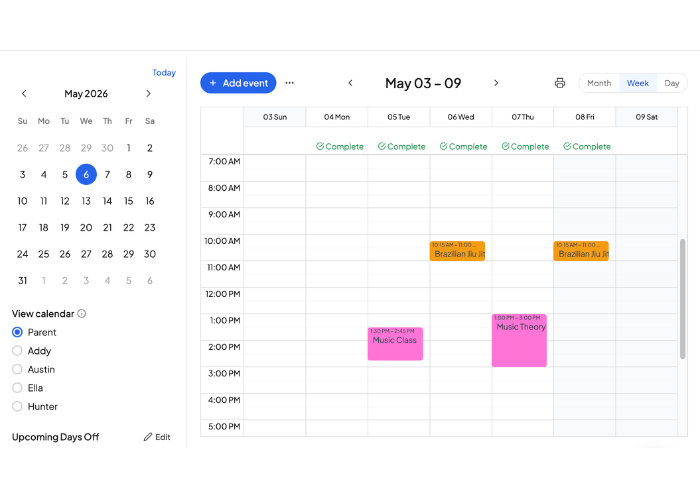The height and width of the screenshot is (480, 700).
Task: Click the View calendar info icon
Action: pyautogui.click(x=82, y=313)
